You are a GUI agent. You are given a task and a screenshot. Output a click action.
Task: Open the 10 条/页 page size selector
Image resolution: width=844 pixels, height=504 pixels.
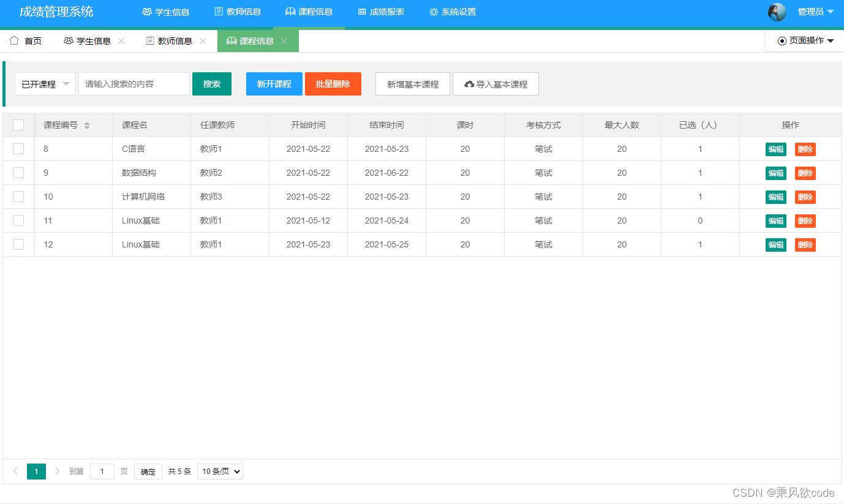(x=220, y=471)
